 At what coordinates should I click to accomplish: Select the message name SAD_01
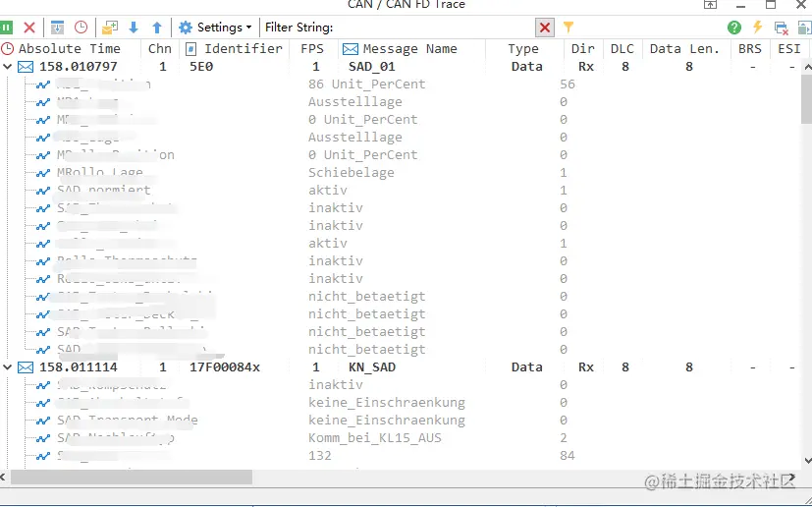point(372,67)
